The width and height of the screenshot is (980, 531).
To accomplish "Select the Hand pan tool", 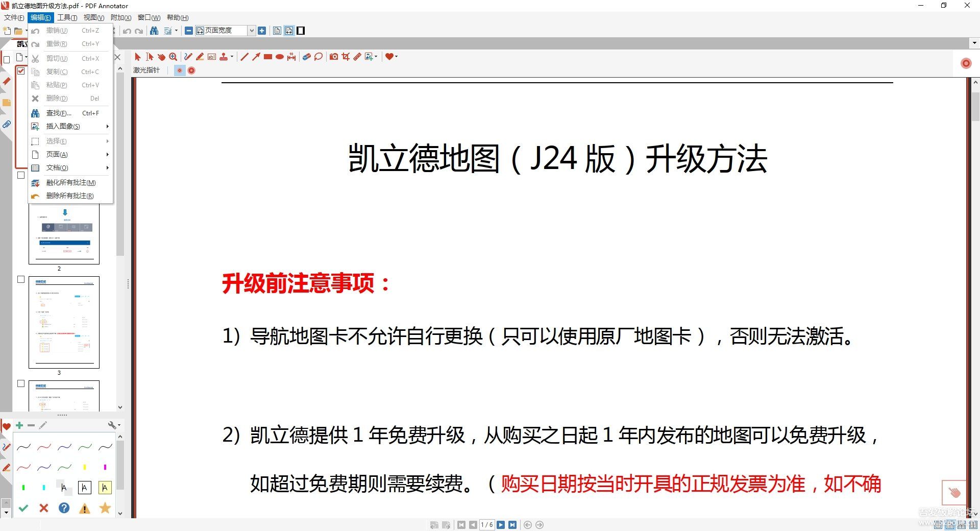I will 162,57.
